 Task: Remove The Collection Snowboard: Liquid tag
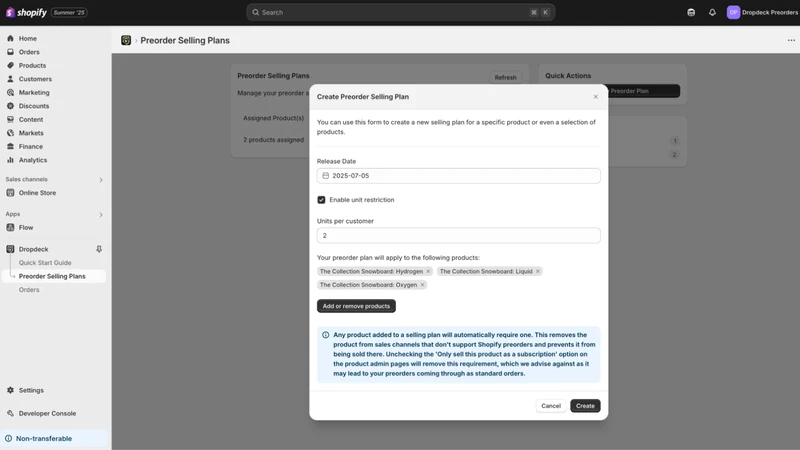point(538,271)
